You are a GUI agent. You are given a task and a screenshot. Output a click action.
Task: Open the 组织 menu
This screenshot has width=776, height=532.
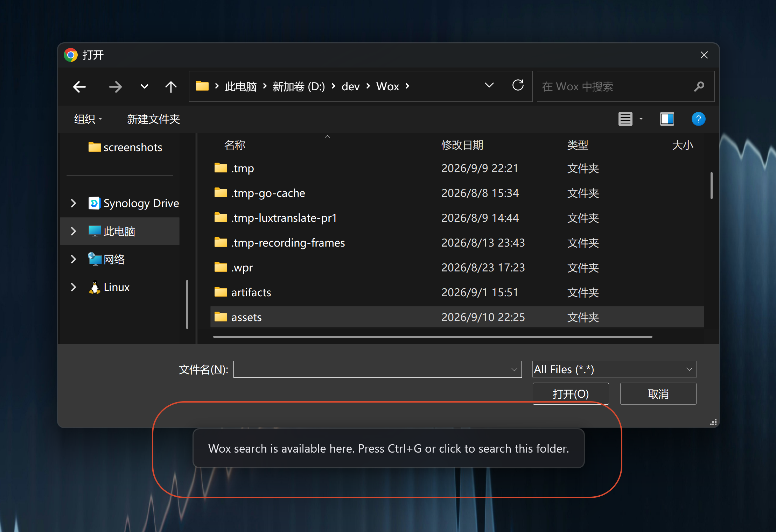[88, 119]
